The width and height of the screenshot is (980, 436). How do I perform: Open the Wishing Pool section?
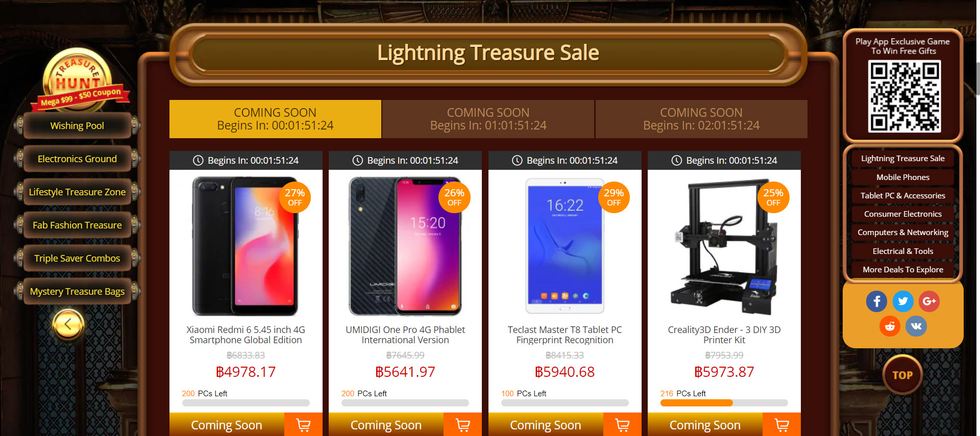pyautogui.click(x=77, y=126)
